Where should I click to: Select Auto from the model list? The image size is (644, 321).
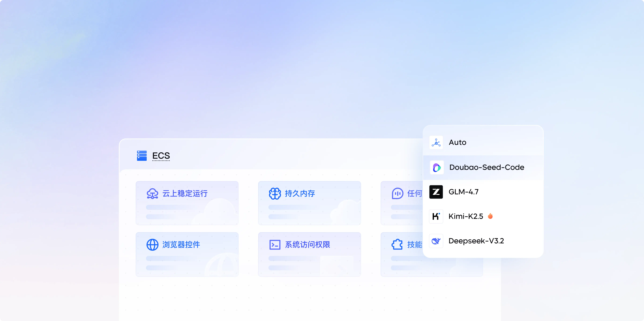[458, 143]
